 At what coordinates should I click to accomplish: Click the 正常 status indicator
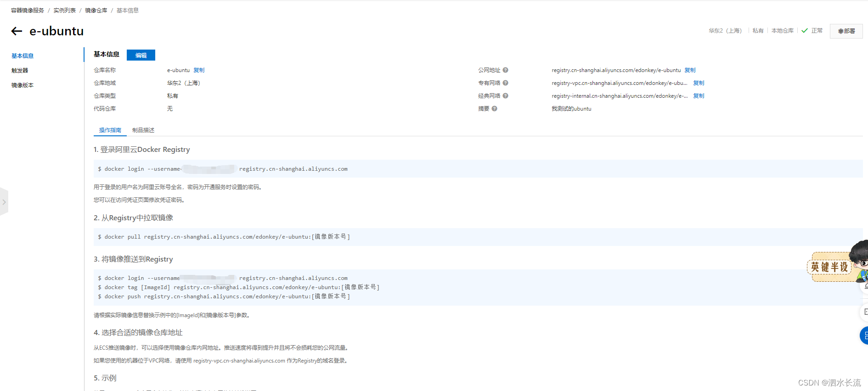(x=812, y=31)
